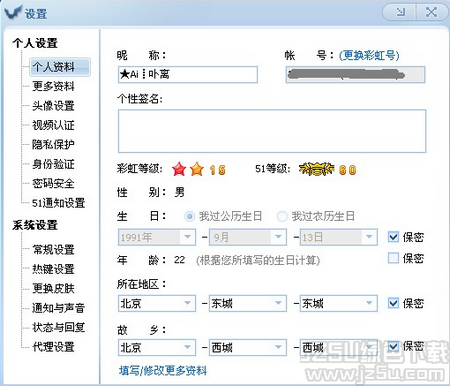Open 热键设置 page
The height and width of the screenshot is (386, 450).
[x=53, y=269]
